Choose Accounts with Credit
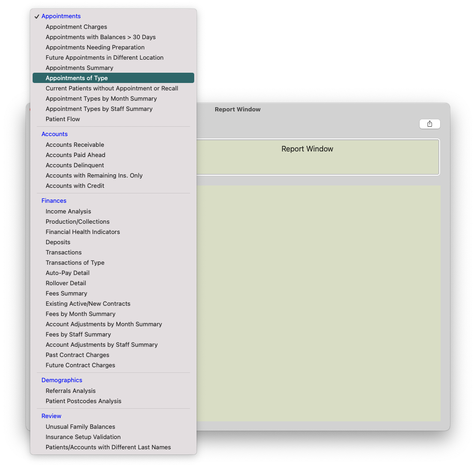 coord(75,185)
